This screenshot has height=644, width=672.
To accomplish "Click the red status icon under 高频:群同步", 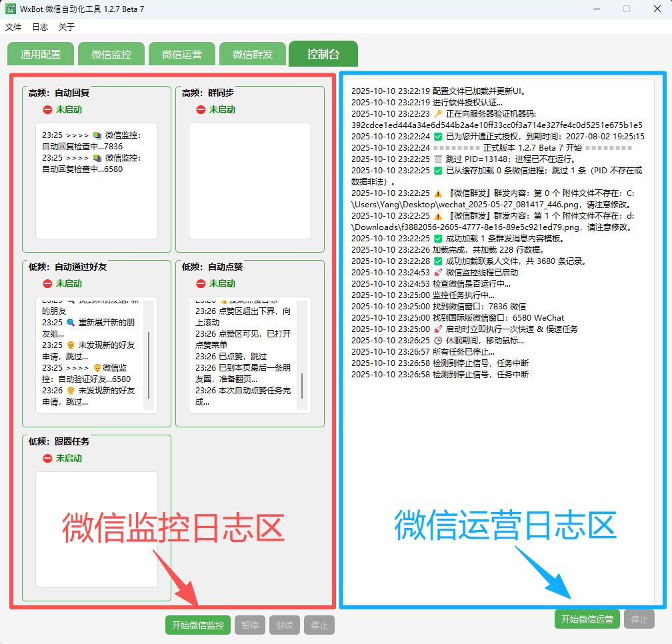I will pos(201,109).
